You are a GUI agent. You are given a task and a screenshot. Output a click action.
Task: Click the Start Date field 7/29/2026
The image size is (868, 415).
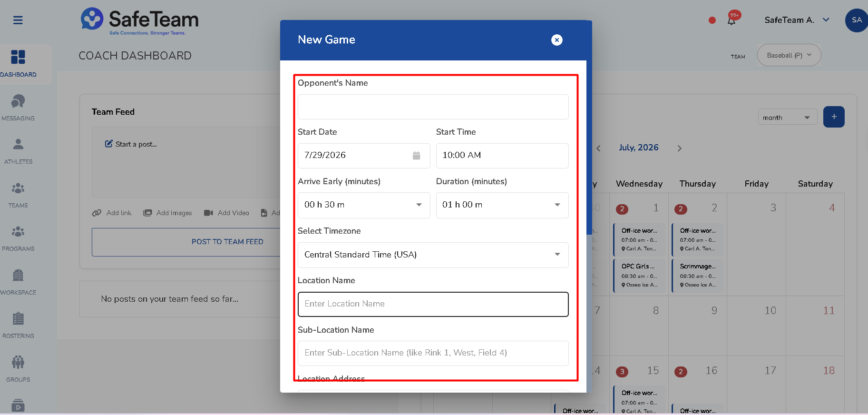[364, 156]
